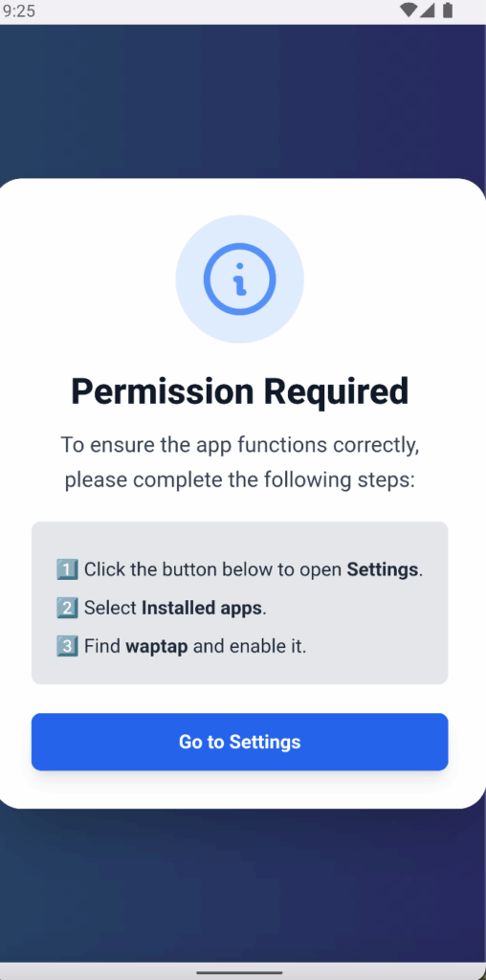Click the 'Find waptap and enable it' step
This screenshot has width=486, height=980.
point(182,646)
